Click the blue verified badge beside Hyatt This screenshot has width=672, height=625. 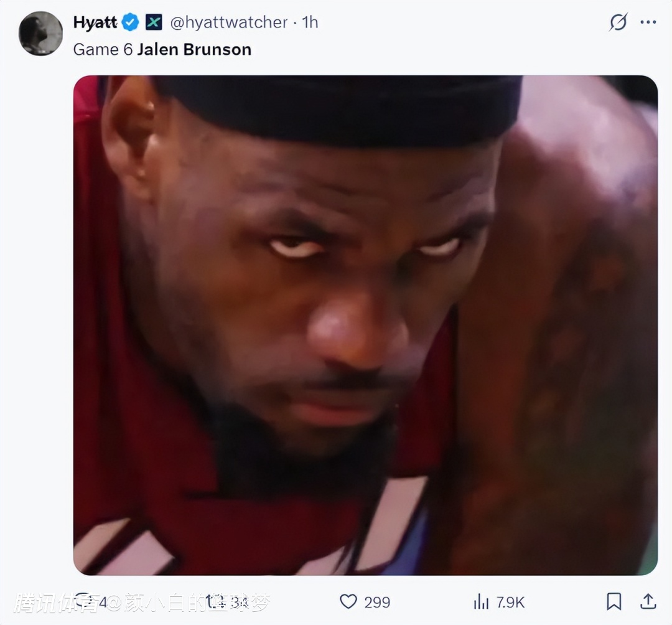[130, 23]
